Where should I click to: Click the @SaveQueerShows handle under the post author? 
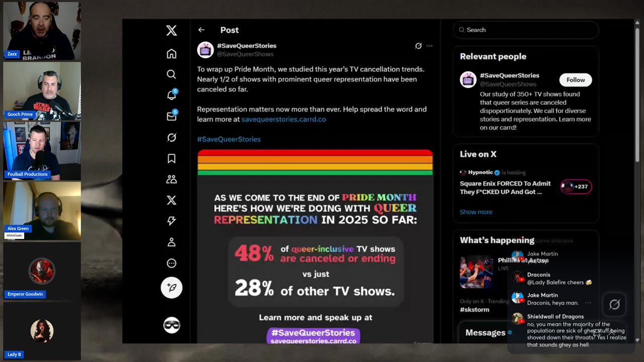tap(245, 54)
